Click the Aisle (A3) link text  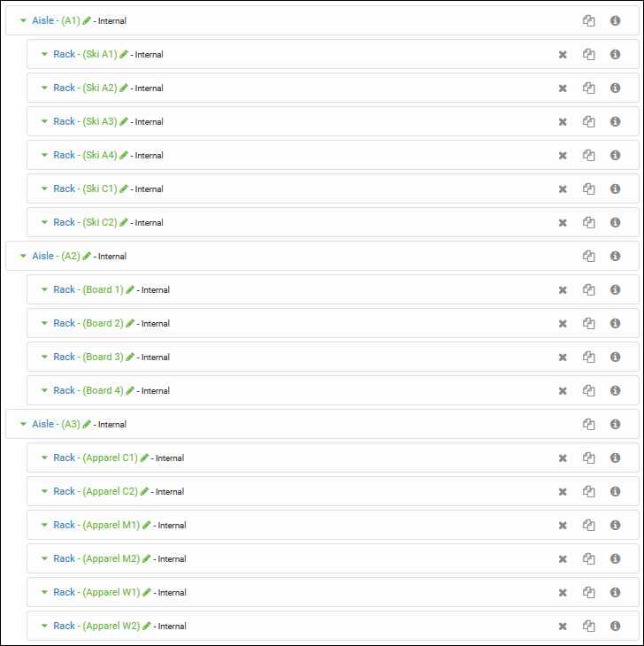56,424
